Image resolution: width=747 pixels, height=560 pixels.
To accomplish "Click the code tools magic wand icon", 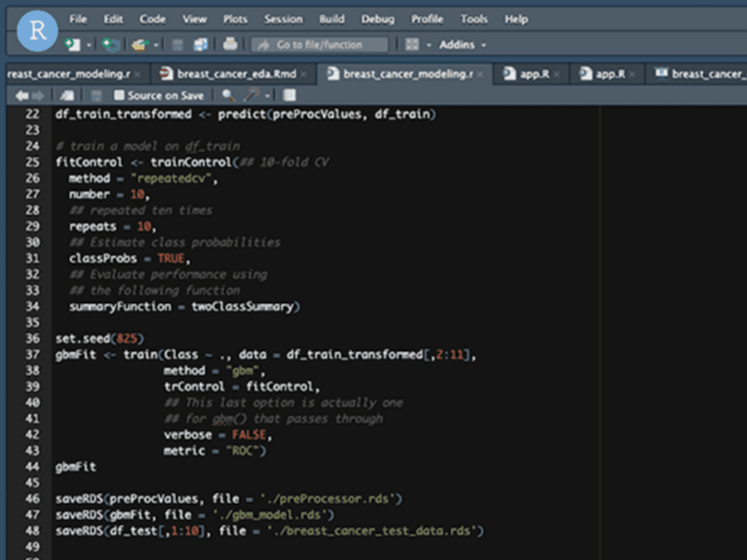I will pyautogui.click(x=253, y=95).
